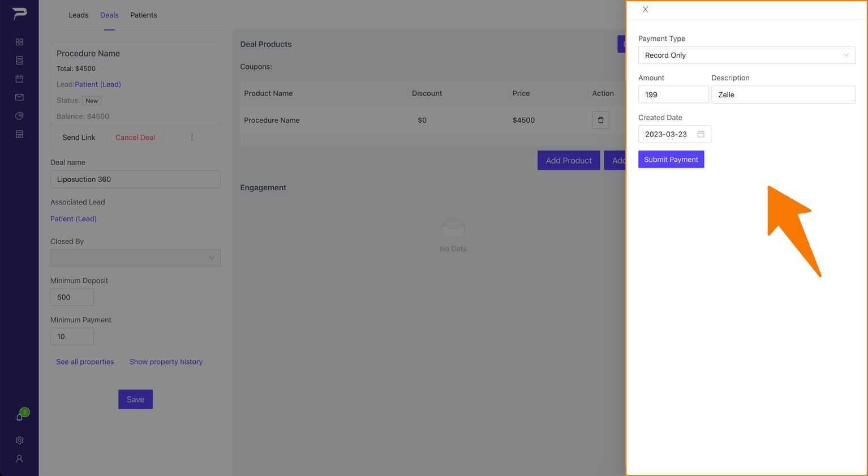Image resolution: width=868 pixels, height=476 pixels.
Task: Click Show property history link
Action: coord(166,362)
